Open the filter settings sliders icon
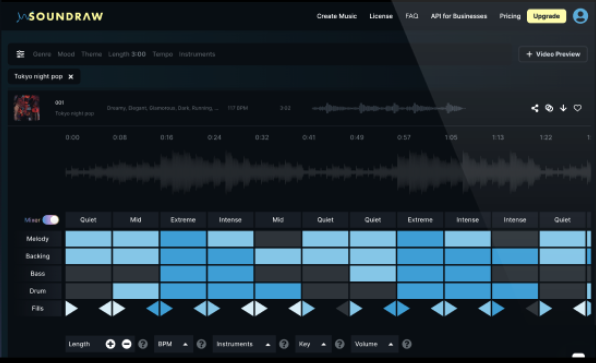 [x=21, y=54]
